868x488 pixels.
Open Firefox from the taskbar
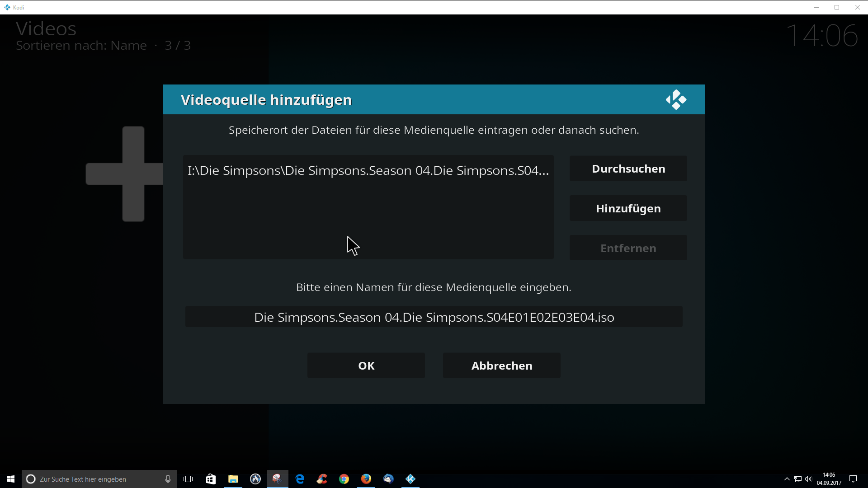tap(366, 479)
